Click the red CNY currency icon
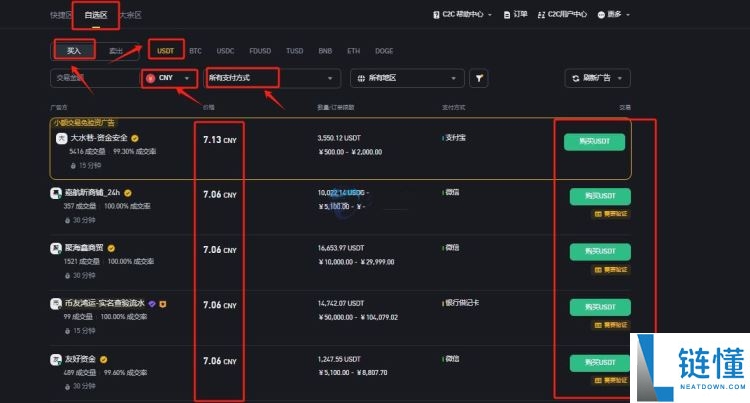The width and height of the screenshot is (750, 403). pyautogui.click(x=151, y=78)
